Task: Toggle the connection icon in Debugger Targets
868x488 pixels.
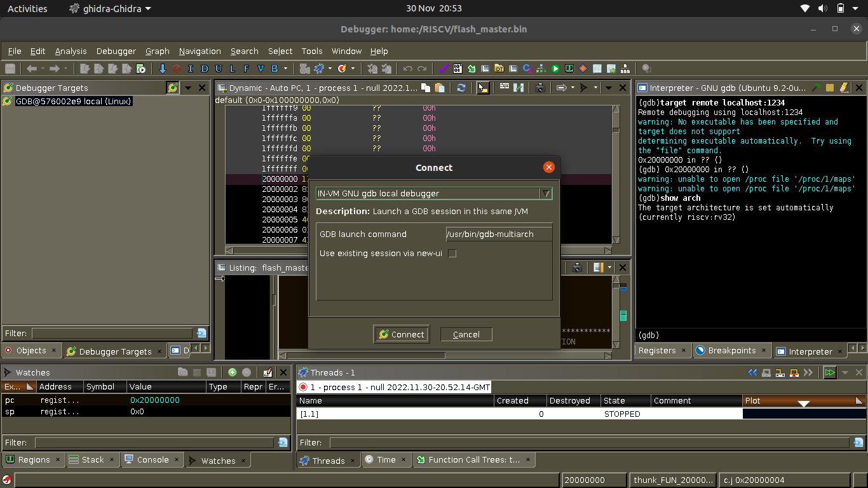Action: tap(173, 88)
